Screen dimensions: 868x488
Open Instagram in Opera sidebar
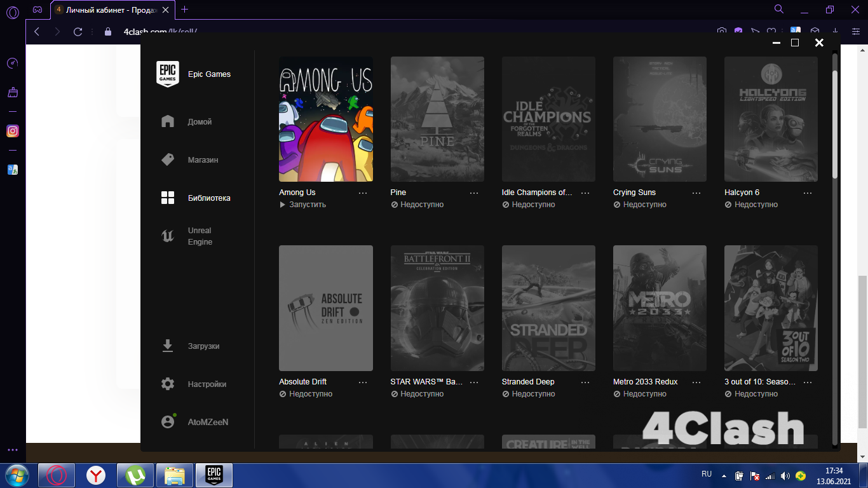click(12, 131)
